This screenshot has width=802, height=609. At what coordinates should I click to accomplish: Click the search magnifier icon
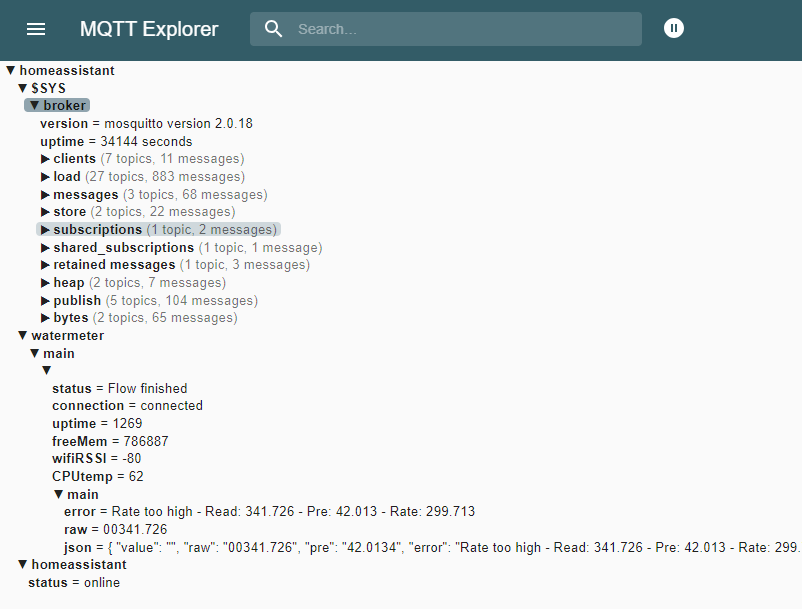273,29
